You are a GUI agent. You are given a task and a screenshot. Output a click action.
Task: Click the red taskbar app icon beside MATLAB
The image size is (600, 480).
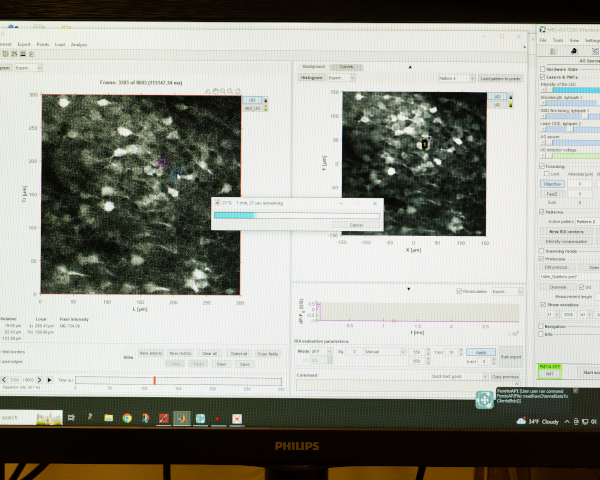click(164, 418)
